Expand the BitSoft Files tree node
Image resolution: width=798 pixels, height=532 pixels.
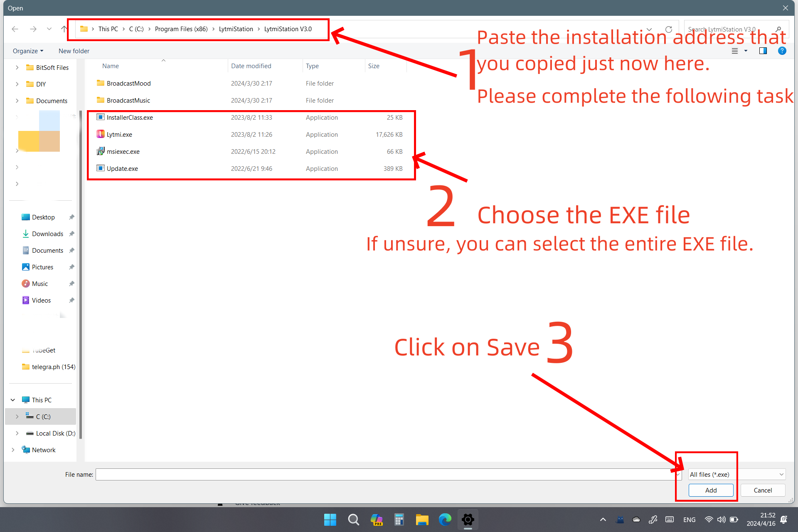[x=17, y=67]
